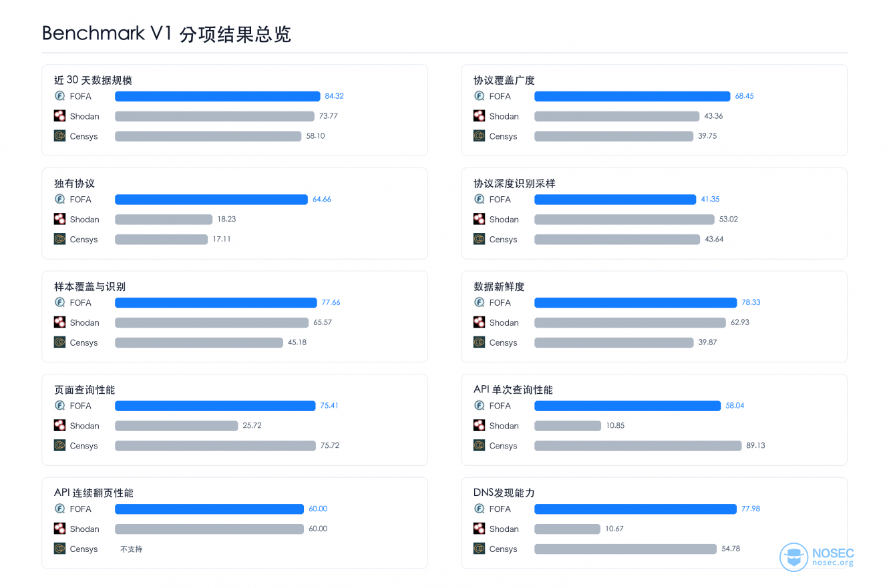Viewport: 889px width, 588px height.
Task: Select the FOFA icon in 协议覆盖广度 card
Action: point(479,96)
